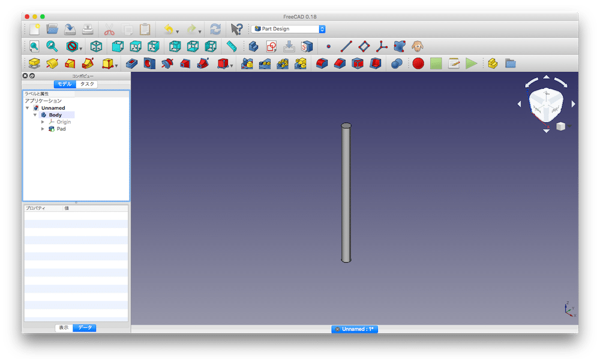Click the navigation cube in viewport
This screenshot has height=364, width=600.
click(x=545, y=104)
